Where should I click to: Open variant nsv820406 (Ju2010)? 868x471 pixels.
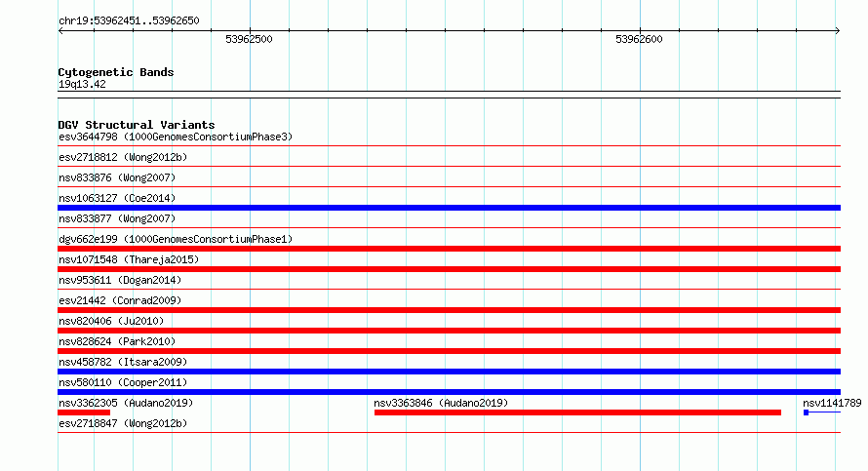point(111,321)
